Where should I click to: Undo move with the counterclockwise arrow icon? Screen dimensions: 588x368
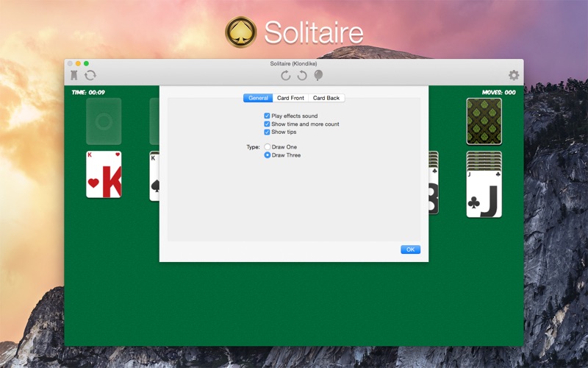pos(302,76)
